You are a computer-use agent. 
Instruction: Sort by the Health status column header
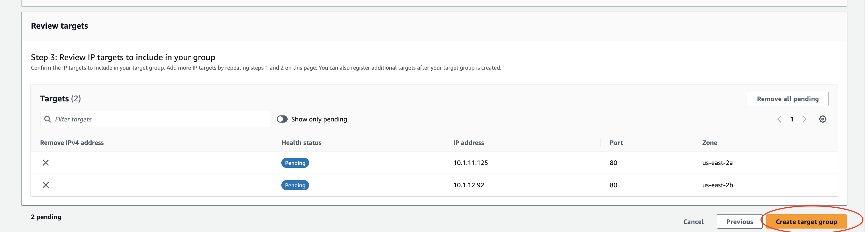[301, 142]
